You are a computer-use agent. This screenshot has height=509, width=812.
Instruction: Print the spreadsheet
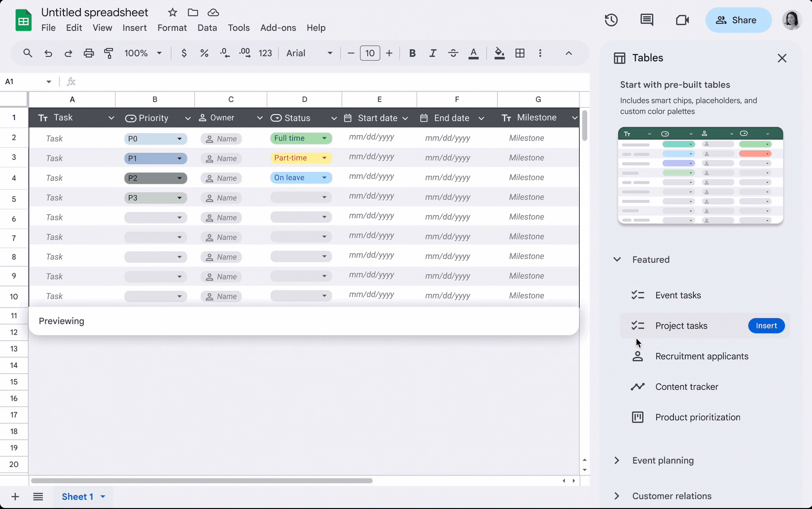(x=89, y=53)
